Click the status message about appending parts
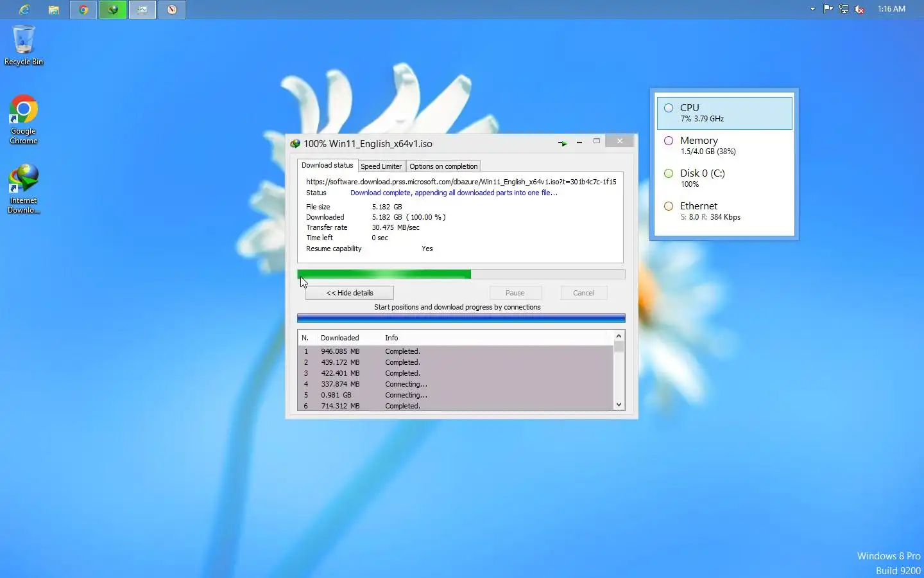 pyautogui.click(x=454, y=193)
